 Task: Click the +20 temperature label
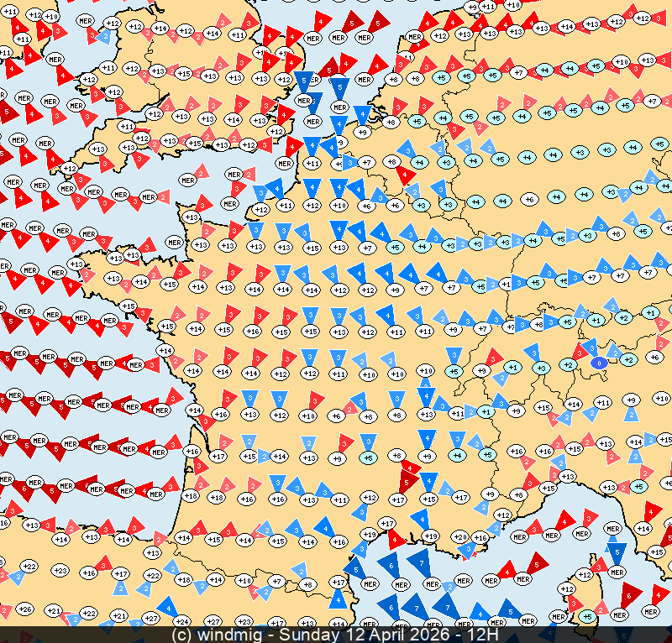[459, 536]
